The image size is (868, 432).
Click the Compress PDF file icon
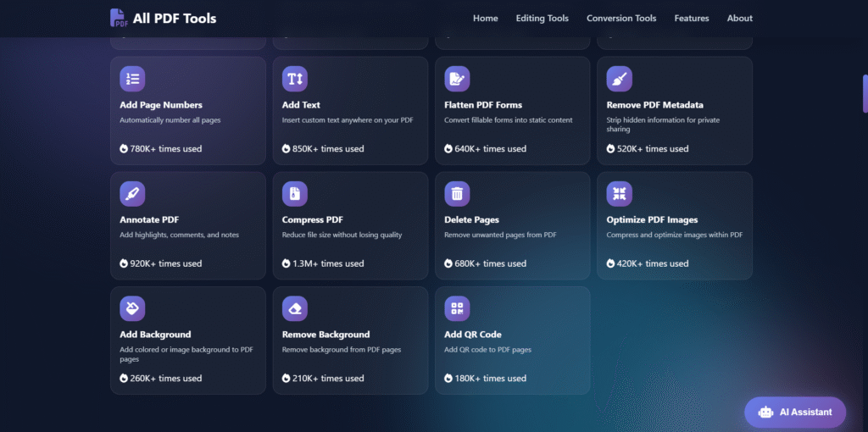(294, 194)
